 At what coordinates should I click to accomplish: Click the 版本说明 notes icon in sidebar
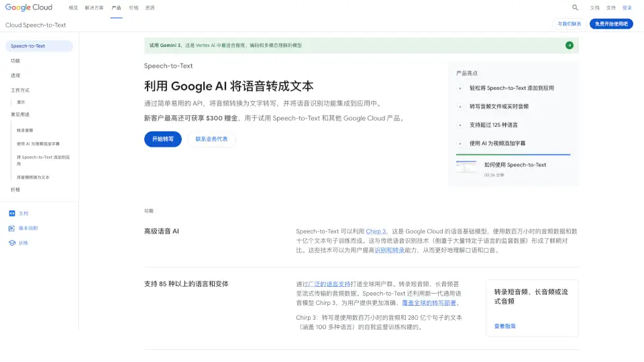point(12,228)
